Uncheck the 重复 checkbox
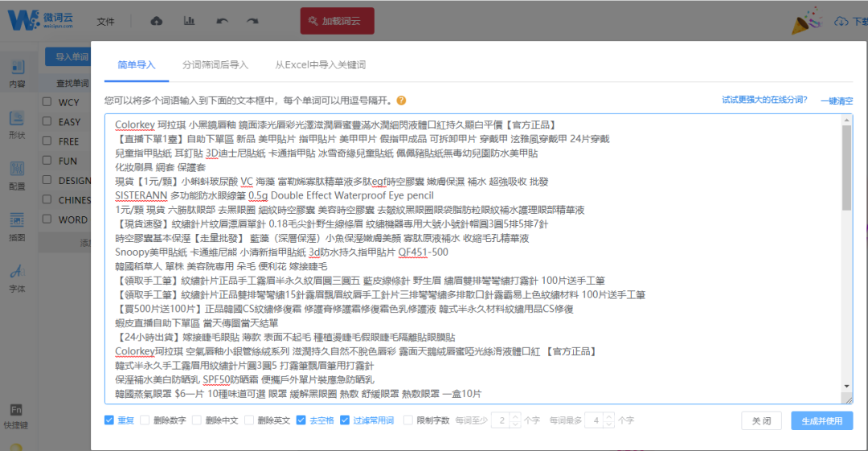 (109, 420)
